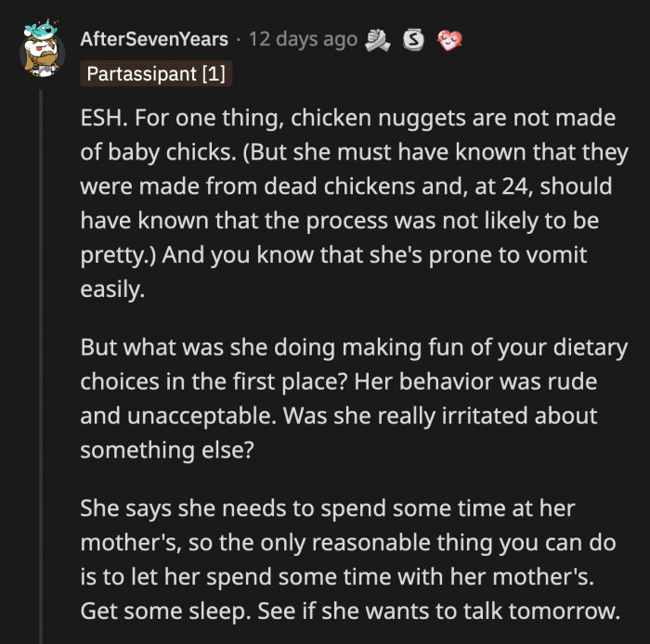The height and width of the screenshot is (644, 650).
Task: Click the smiling heart award icon
Action: tap(450, 40)
